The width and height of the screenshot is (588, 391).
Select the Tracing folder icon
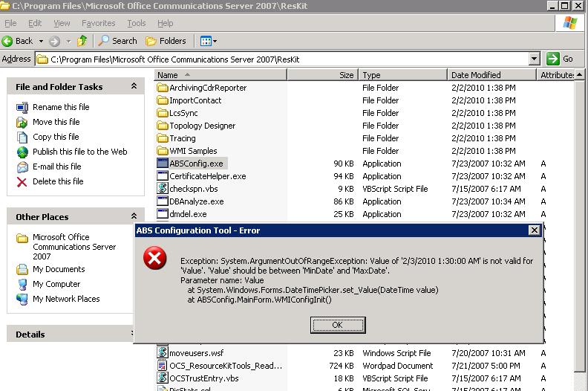tap(163, 138)
